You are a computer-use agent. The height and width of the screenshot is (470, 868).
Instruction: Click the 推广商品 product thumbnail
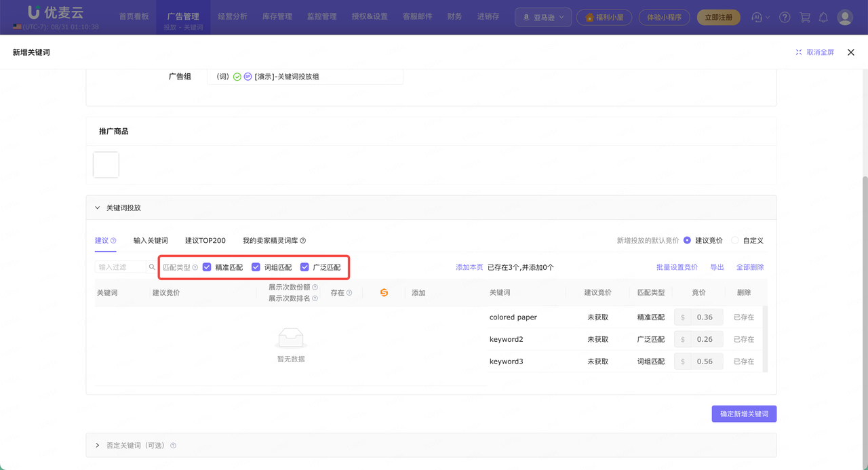point(106,165)
